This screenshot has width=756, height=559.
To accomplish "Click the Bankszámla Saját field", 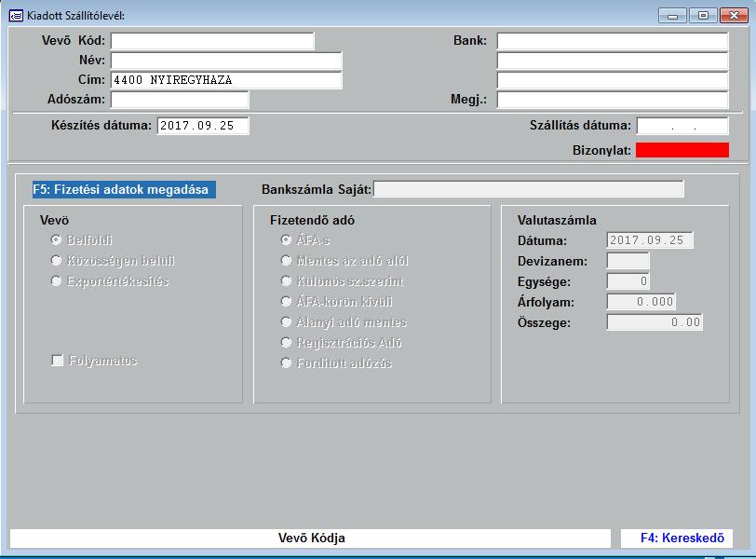I will [529, 189].
